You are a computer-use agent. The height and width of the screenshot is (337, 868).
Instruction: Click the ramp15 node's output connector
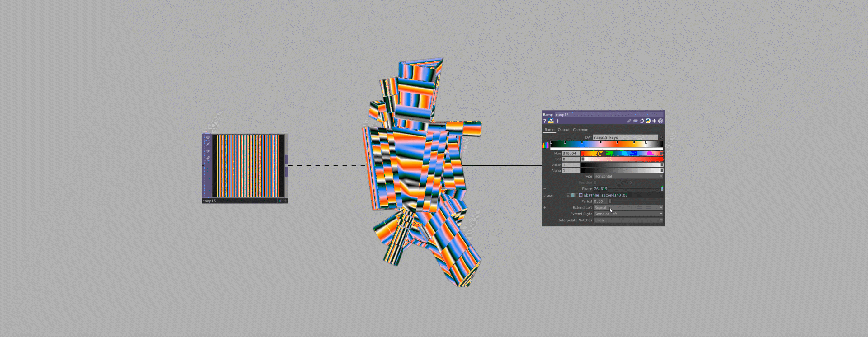pos(287,165)
